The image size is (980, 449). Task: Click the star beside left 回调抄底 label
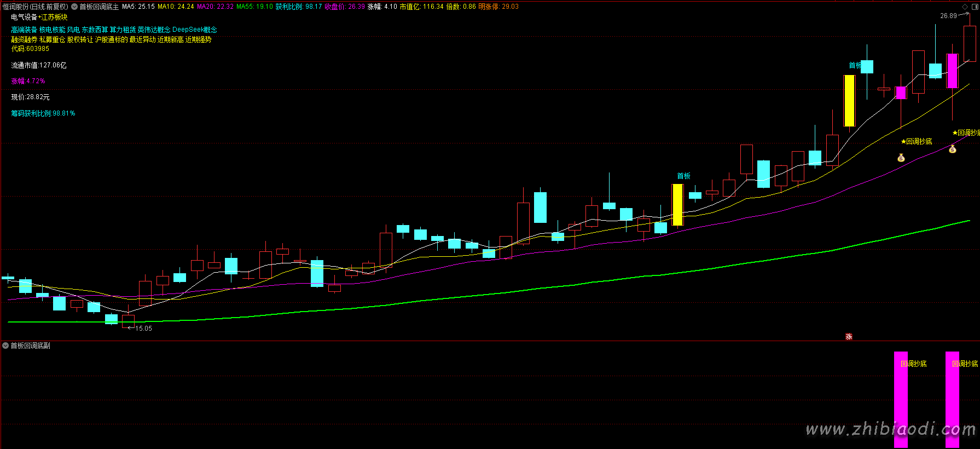[x=903, y=142]
